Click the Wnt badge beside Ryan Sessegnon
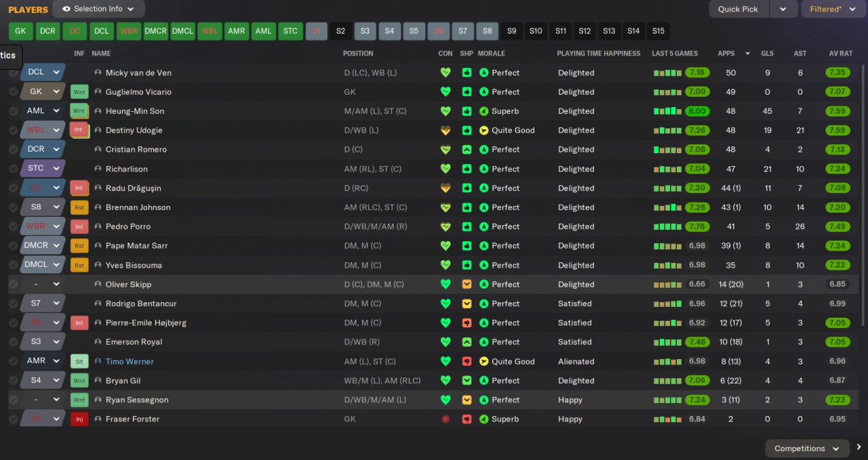 (79, 400)
